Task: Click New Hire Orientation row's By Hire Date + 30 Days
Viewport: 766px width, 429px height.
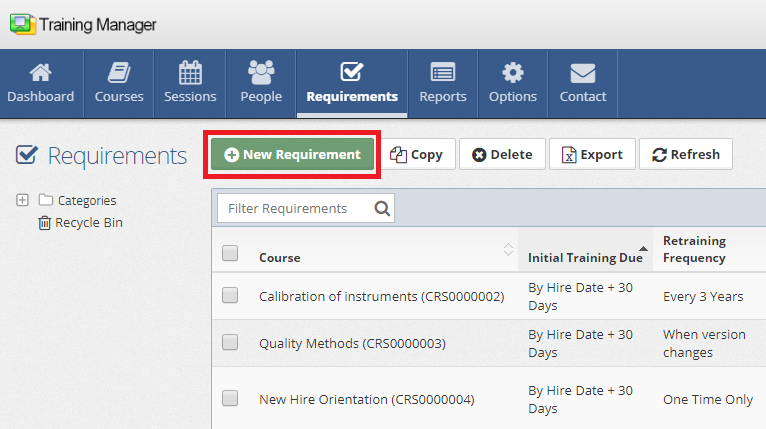Action: 580,400
